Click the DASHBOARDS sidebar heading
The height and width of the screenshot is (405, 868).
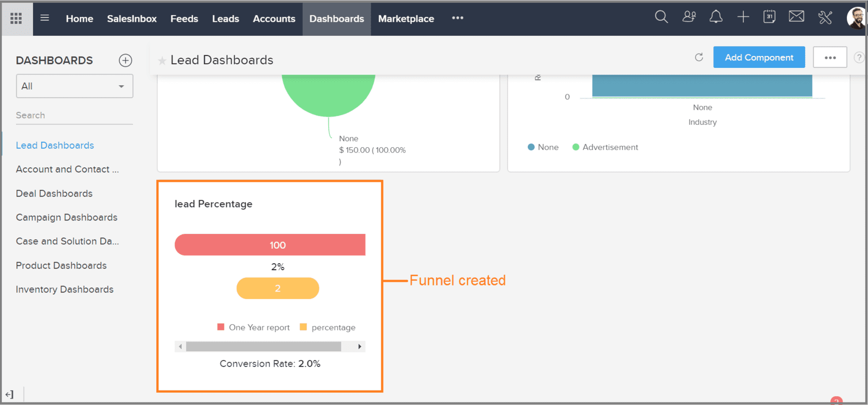click(54, 60)
